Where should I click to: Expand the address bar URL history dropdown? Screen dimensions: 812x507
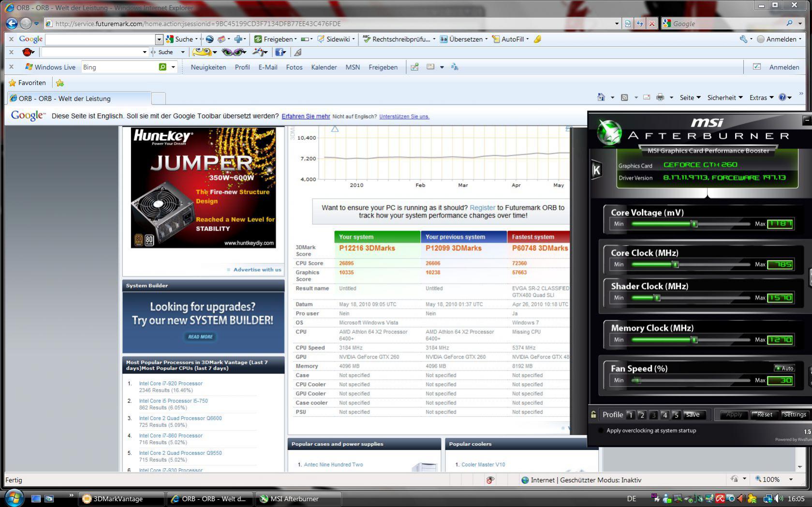coord(617,23)
